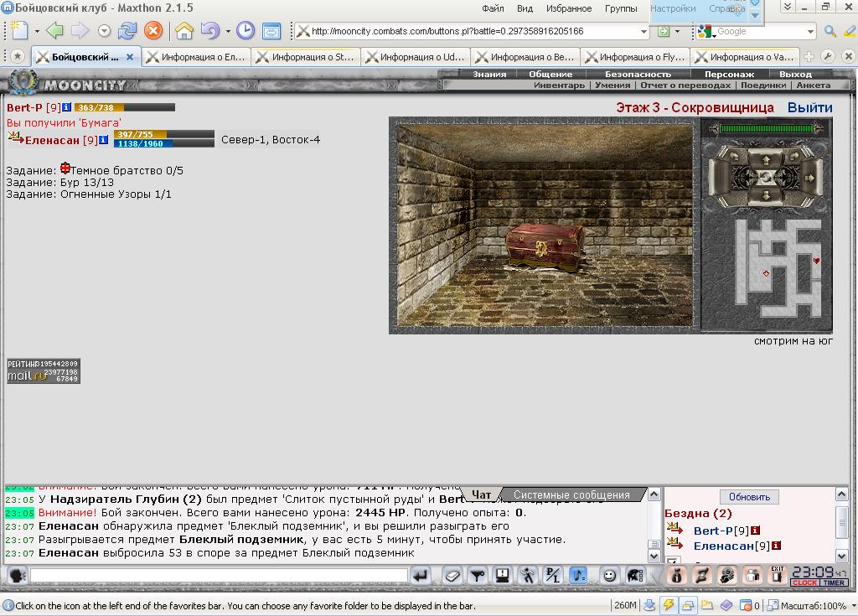The width and height of the screenshot is (858, 616).
Task: Turn left with the curved left arrow
Action: click(734, 155)
